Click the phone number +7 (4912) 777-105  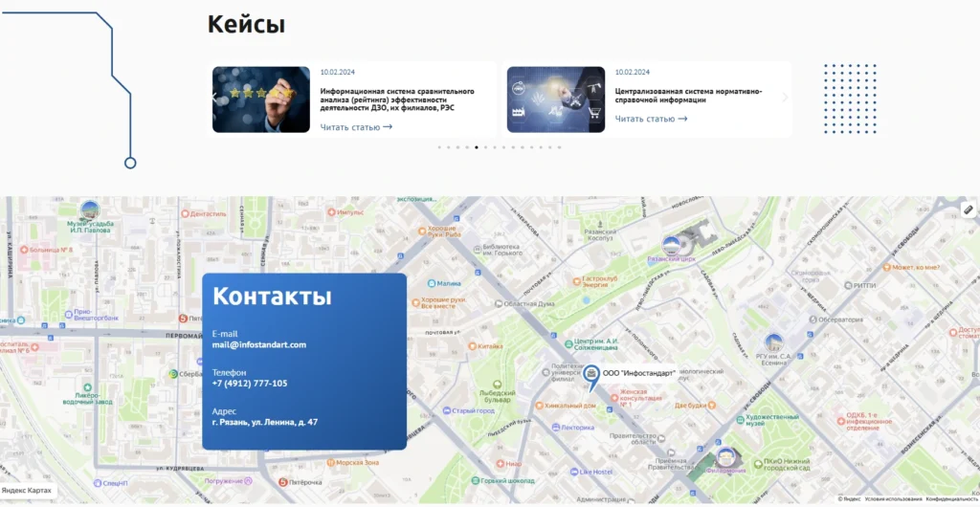[x=250, y=384]
